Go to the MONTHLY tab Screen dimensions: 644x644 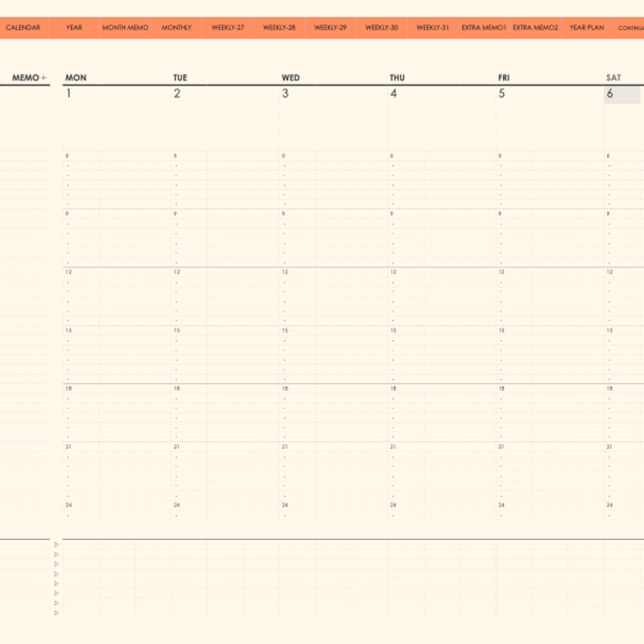point(176,27)
